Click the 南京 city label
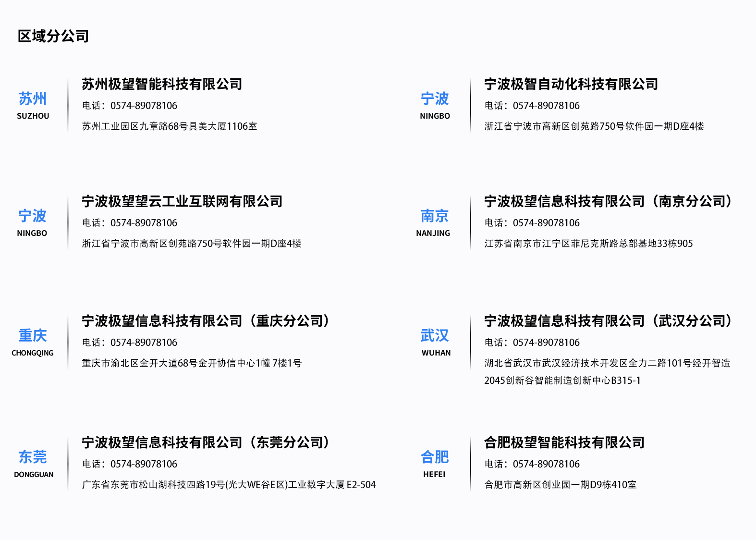Screen dimensions: 756x540 (434, 216)
